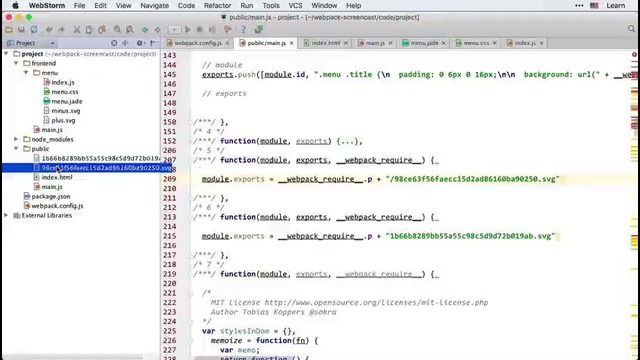Select package.json in the project tree

pyautogui.click(x=51, y=196)
